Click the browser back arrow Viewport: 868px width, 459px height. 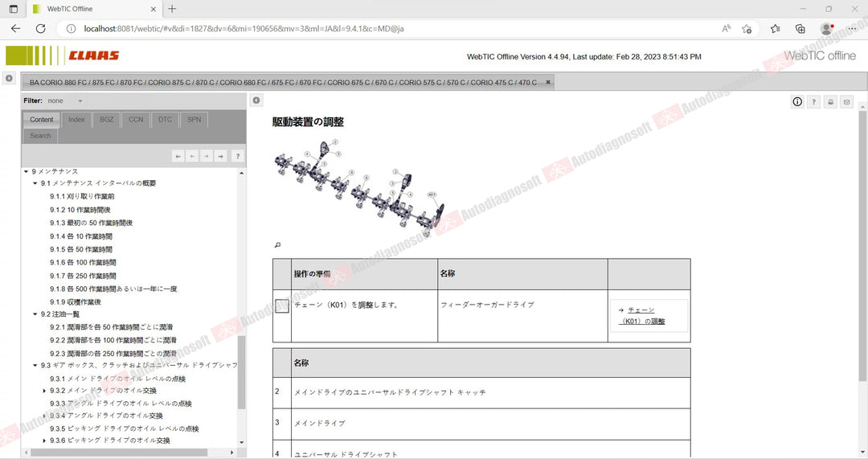pyautogui.click(x=15, y=28)
